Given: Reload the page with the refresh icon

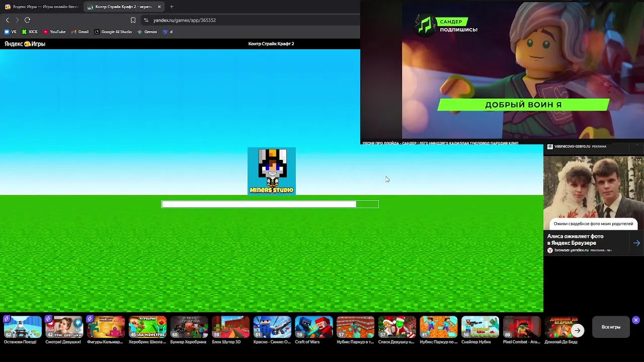Looking at the screenshot, I should 27,20.
